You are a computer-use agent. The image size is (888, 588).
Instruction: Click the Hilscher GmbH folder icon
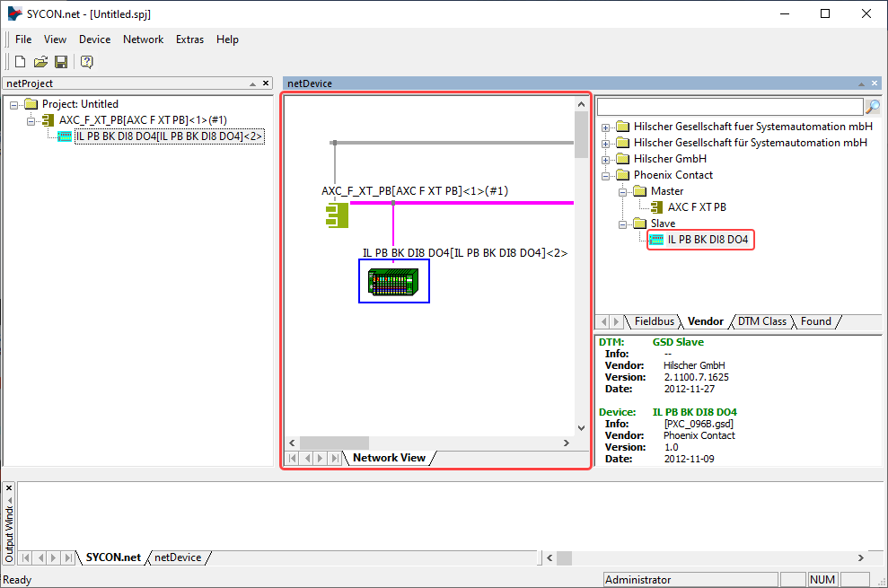[x=623, y=159]
